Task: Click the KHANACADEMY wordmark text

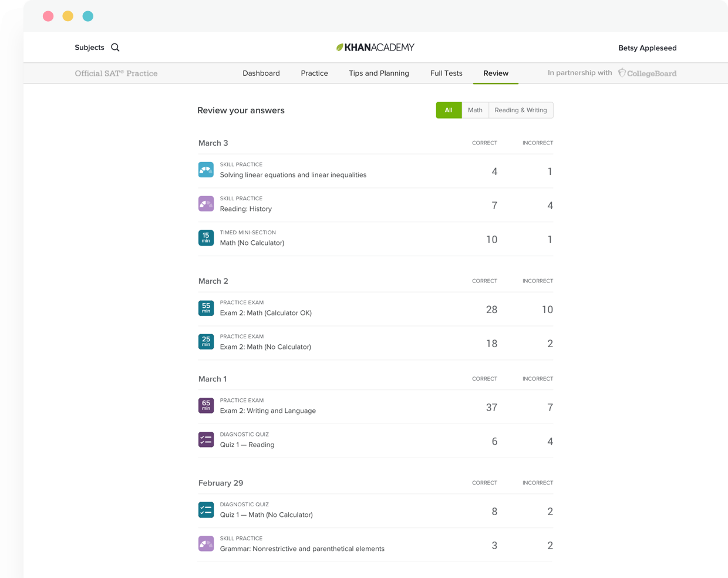Action: [379, 48]
